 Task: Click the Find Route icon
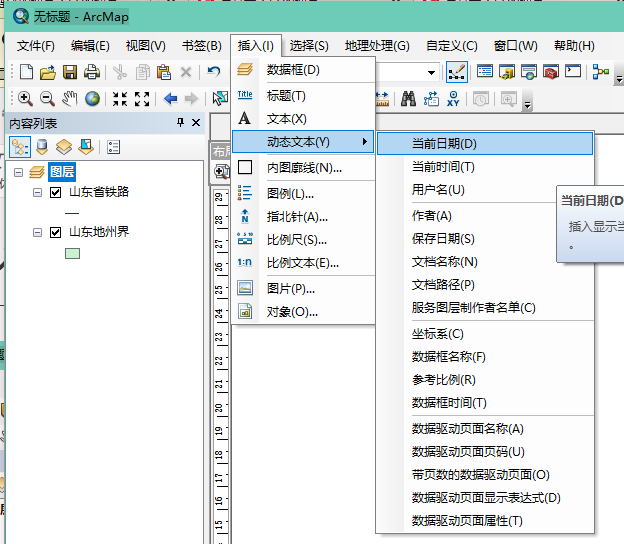(x=431, y=98)
